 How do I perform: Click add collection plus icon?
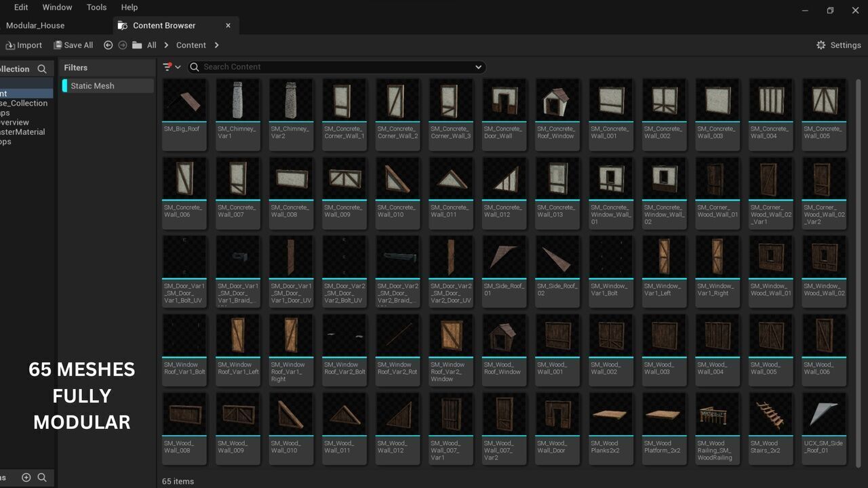pyautogui.click(x=26, y=478)
